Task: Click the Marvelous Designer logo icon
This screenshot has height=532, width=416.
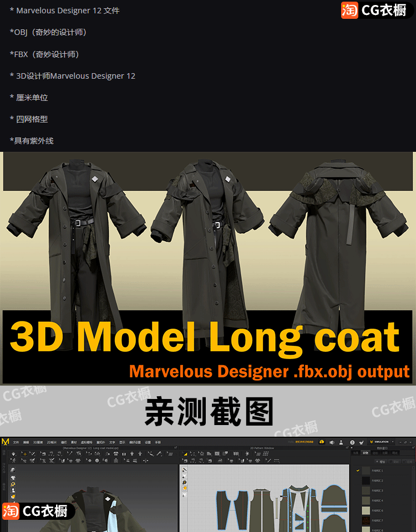Action: pos(6,442)
